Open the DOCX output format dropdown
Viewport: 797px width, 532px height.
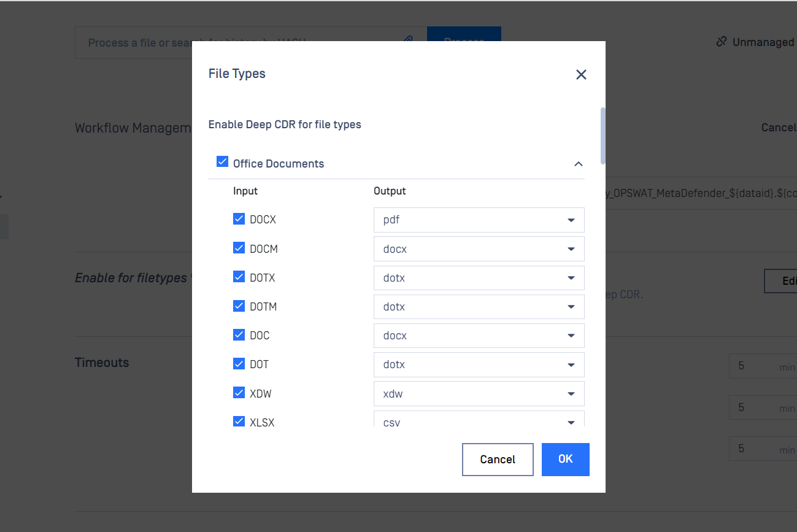click(x=571, y=220)
